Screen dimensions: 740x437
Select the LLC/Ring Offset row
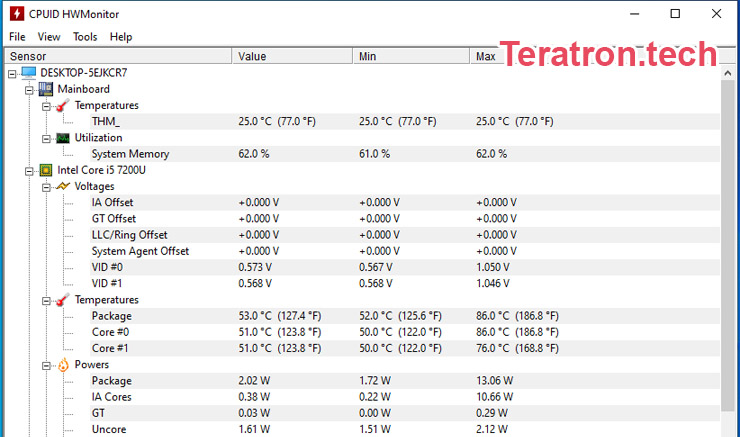[405, 235]
